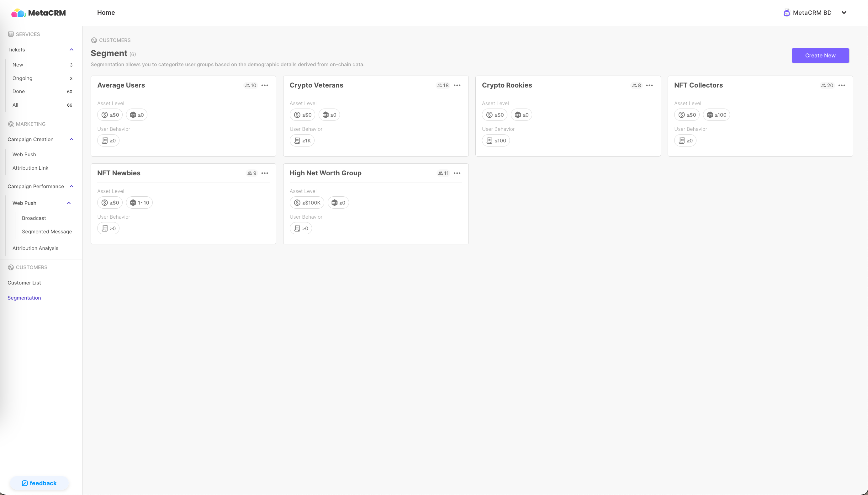Select Attribution Analysis in sidebar

pos(35,248)
